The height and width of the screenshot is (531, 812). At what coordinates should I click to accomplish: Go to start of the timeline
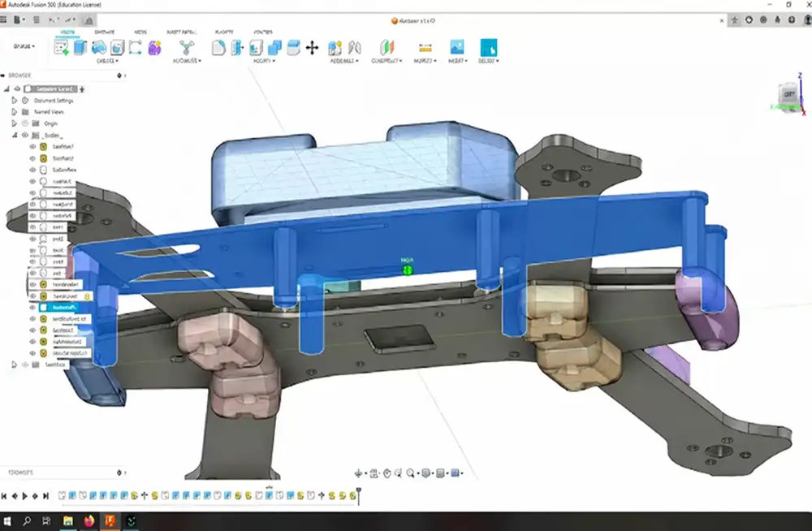point(4,496)
